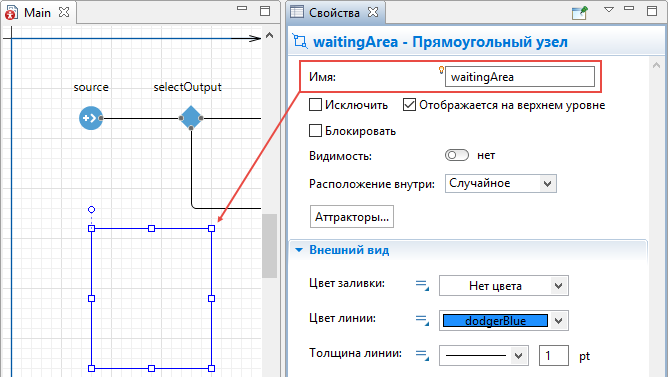Click the rotation handle above the rectangle node
This screenshot has width=668, height=377.
[x=91, y=210]
